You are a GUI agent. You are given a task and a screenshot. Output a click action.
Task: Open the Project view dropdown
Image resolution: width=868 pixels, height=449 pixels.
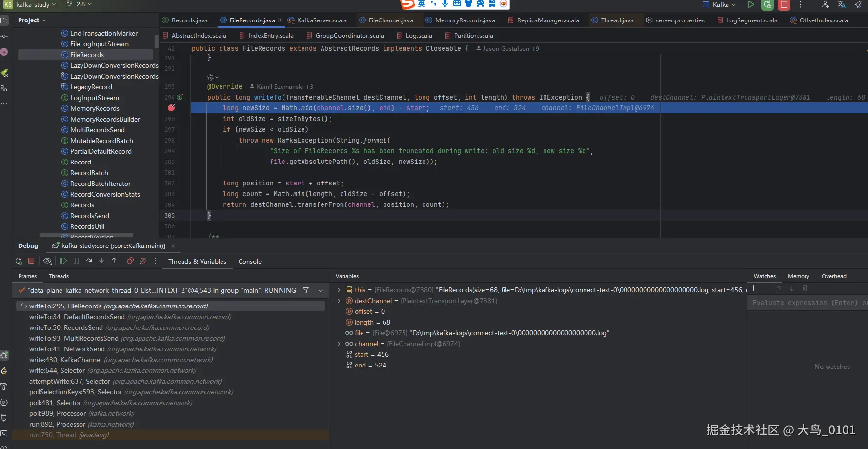[x=32, y=20]
